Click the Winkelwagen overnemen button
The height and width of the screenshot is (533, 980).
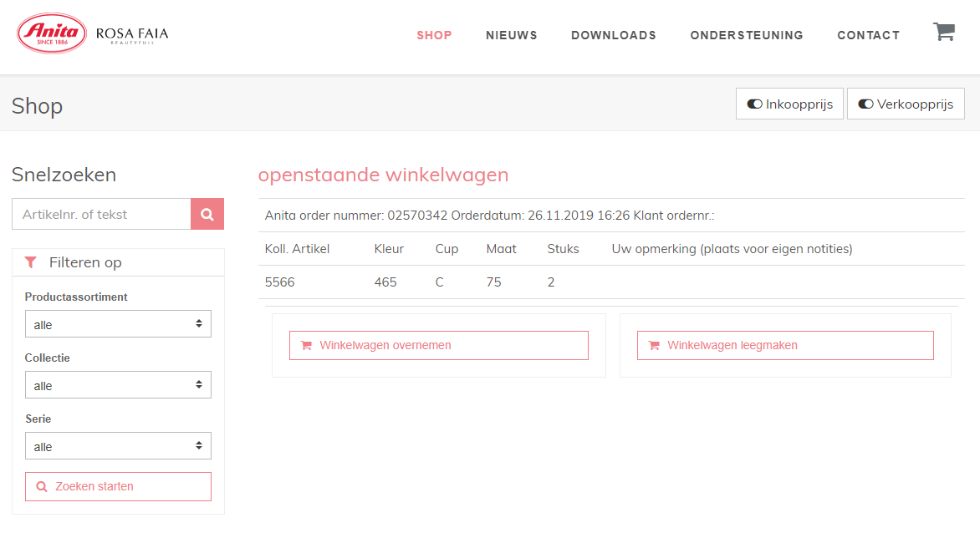[x=438, y=345]
